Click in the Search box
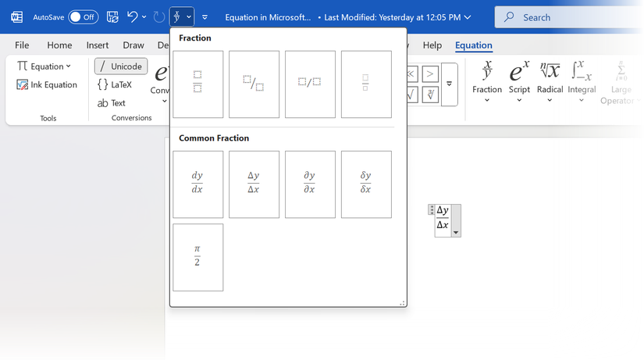 (x=569, y=17)
